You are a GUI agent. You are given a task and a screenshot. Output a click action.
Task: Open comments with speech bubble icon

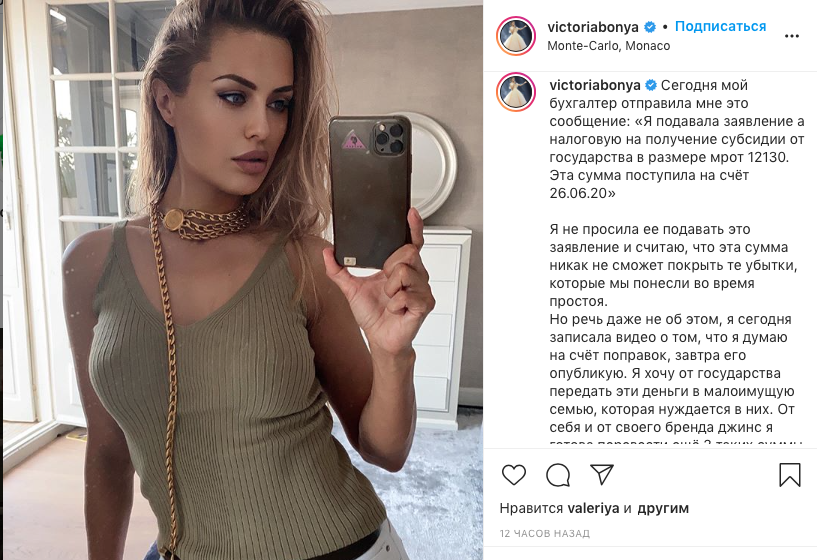point(558,475)
